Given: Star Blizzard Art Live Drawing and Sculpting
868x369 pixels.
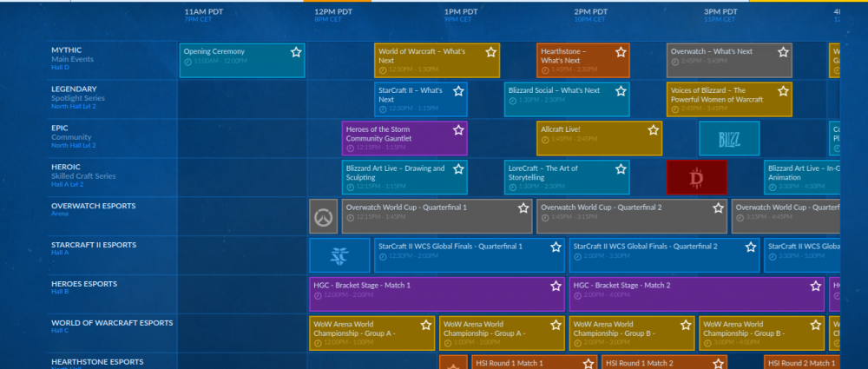Looking at the screenshot, I should click(x=458, y=169).
